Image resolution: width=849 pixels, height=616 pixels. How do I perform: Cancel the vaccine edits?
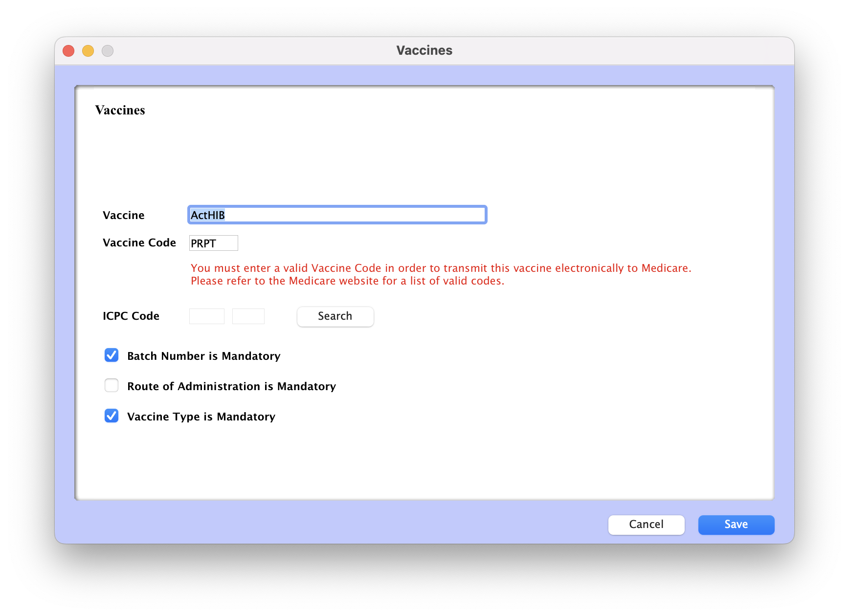point(646,525)
